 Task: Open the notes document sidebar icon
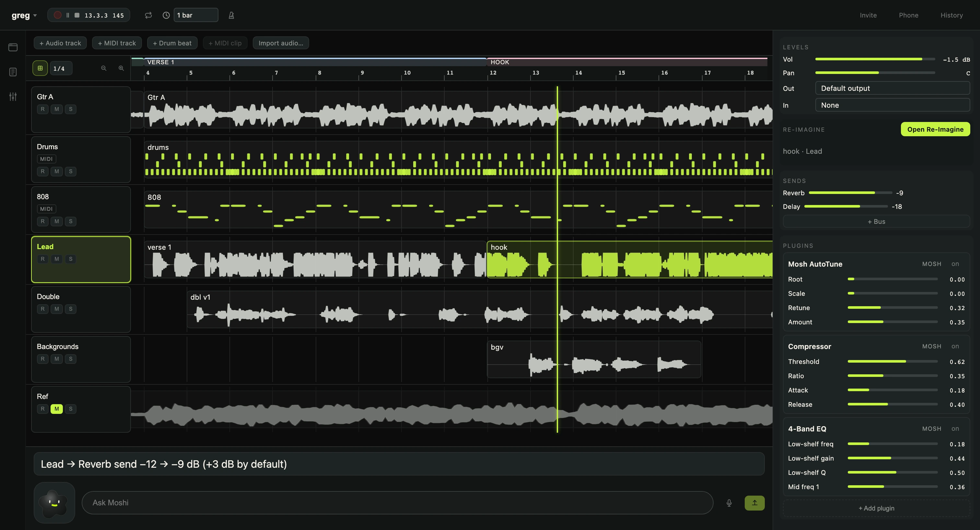click(13, 72)
